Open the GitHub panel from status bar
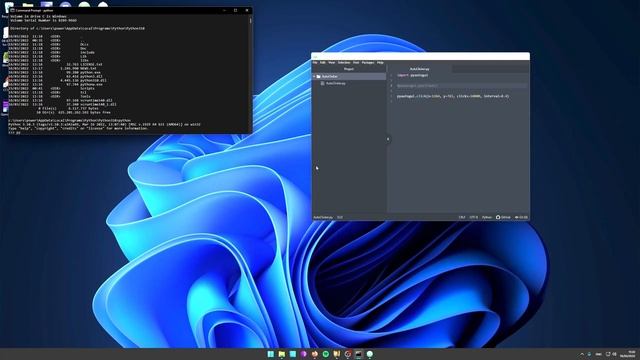 (503, 217)
